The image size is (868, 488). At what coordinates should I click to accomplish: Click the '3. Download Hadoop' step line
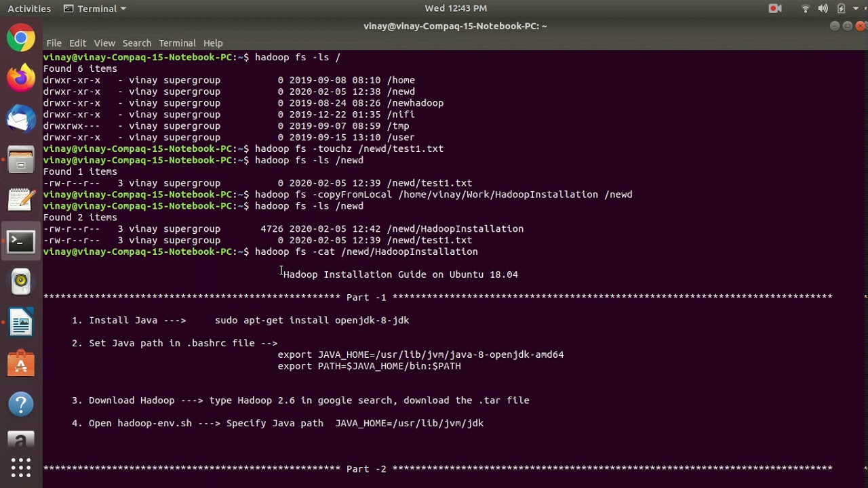[300, 401]
